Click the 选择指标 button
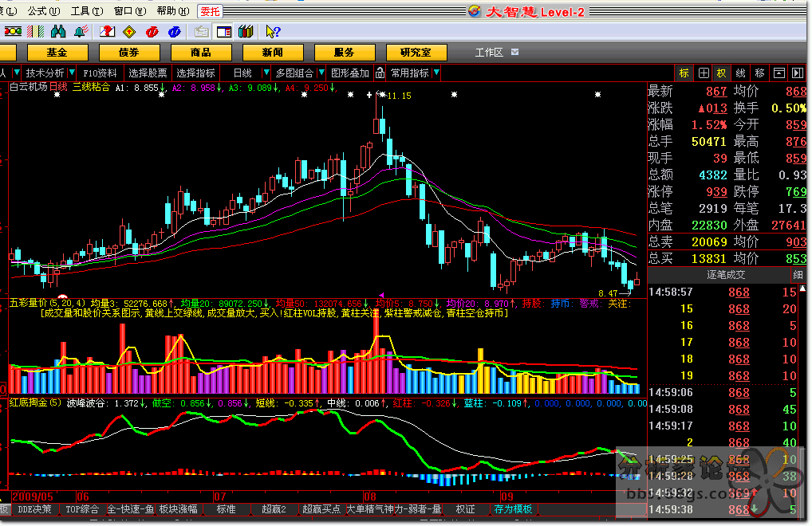Image resolution: width=812 pixels, height=526 pixels. 195,73
